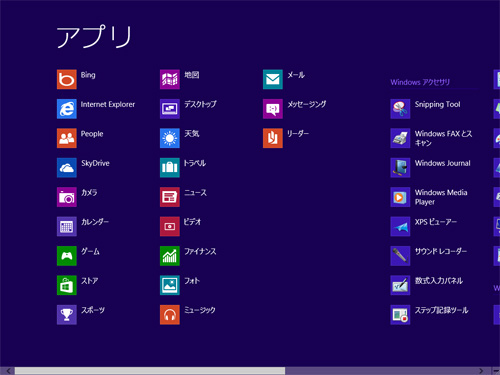Open the カレンダー calendar icon
Image resolution: width=500 pixels, height=375 pixels.
67,226
